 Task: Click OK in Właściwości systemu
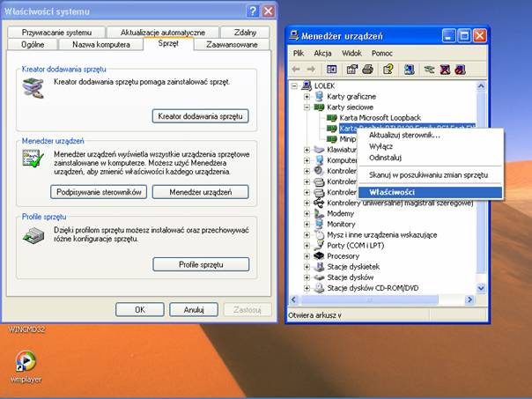140,309
